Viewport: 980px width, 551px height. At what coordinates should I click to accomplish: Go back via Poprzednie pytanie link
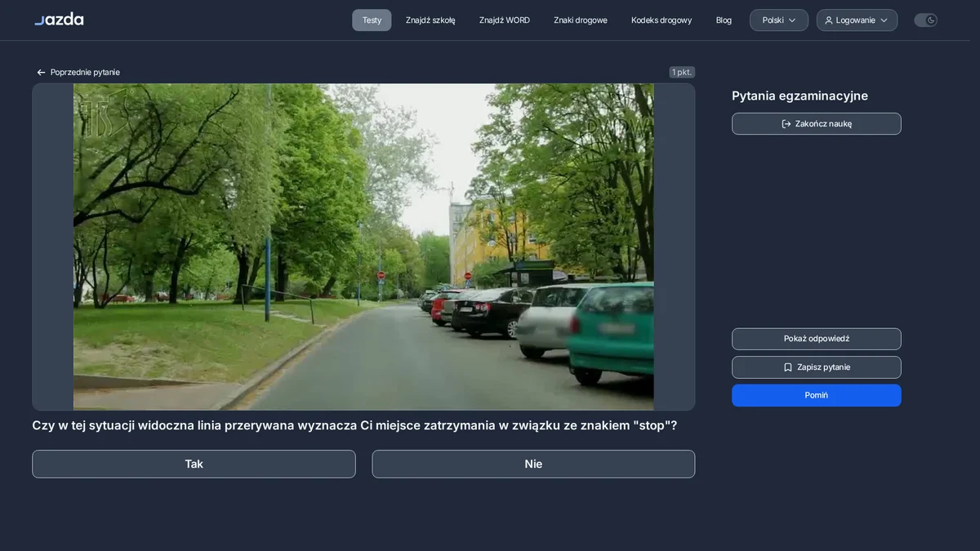click(x=85, y=73)
